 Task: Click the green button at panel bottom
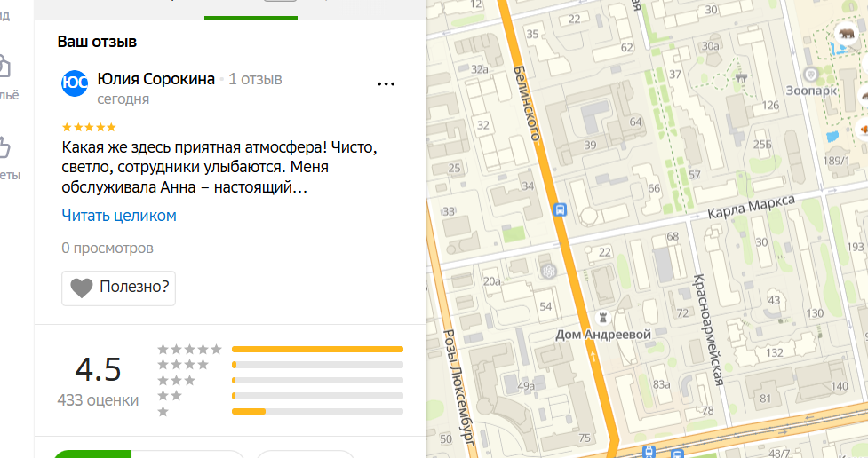tap(92, 454)
